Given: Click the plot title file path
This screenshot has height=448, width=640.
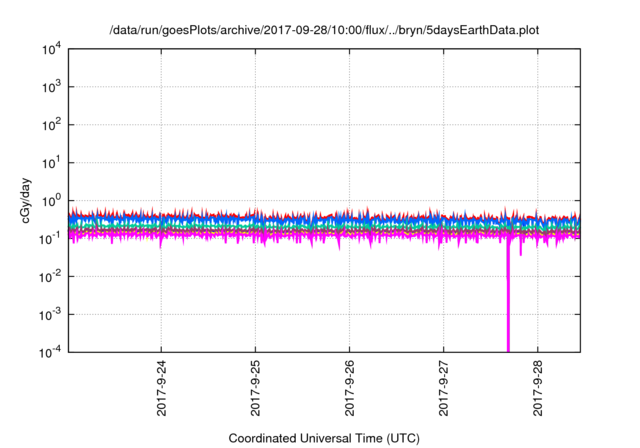Looking at the screenshot, I should pos(324,30).
